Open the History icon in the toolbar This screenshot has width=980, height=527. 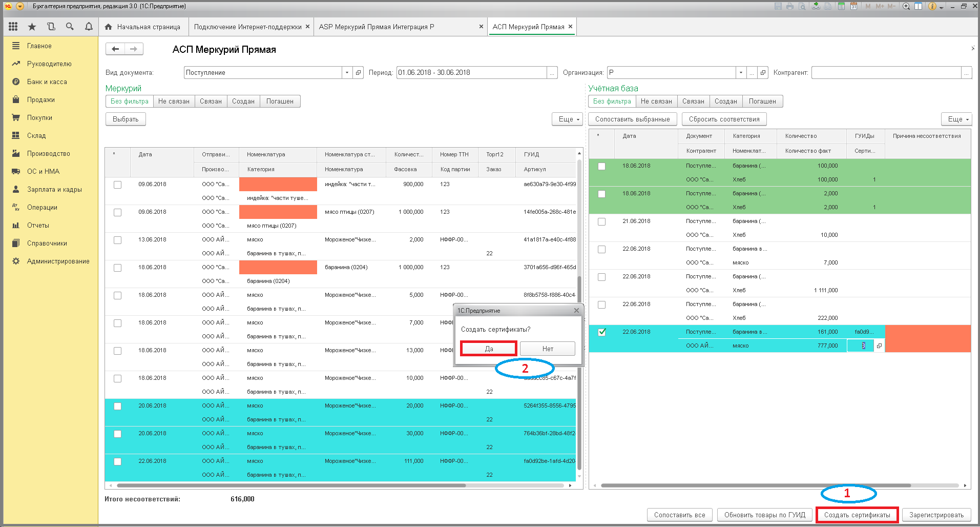click(x=51, y=27)
